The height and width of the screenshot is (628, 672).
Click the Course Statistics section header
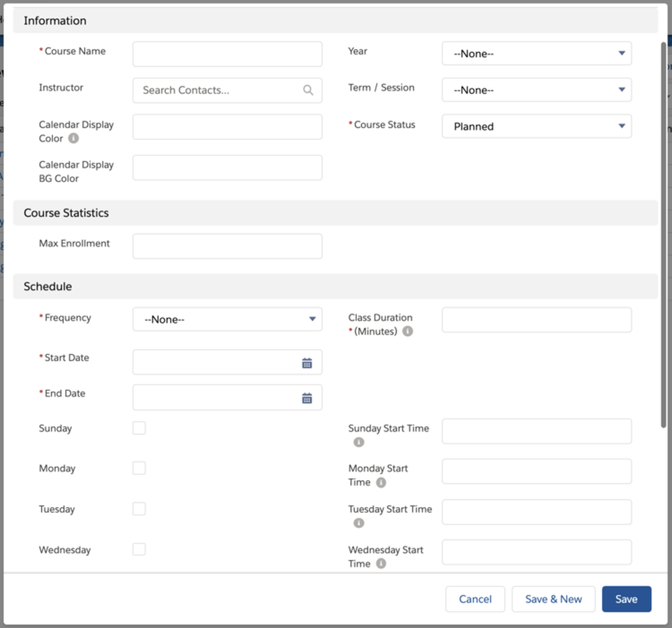click(x=335, y=212)
